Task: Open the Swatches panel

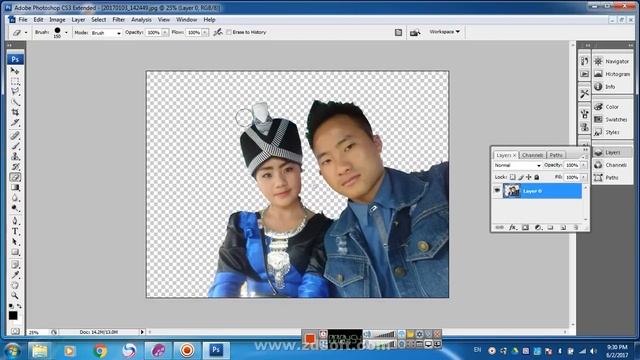Action: (x=612, y=119)
